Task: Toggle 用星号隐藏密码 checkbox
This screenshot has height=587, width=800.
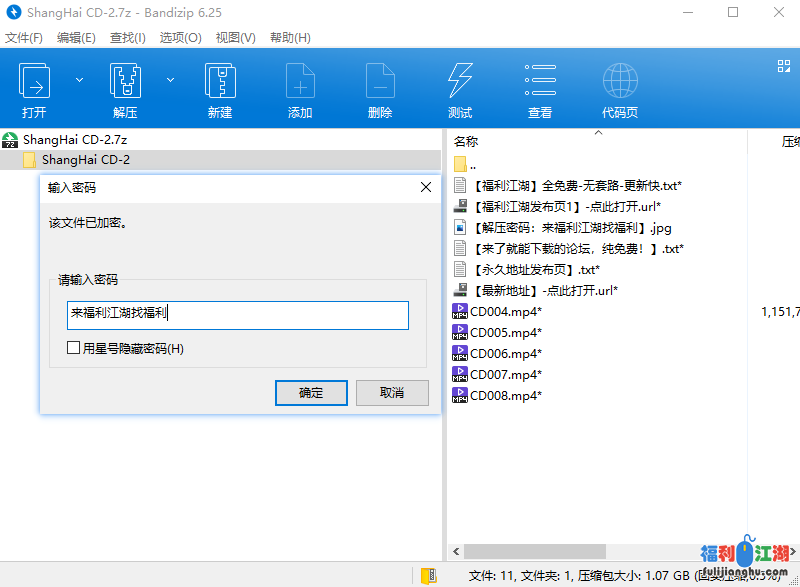Action: [x=73, y=348]
